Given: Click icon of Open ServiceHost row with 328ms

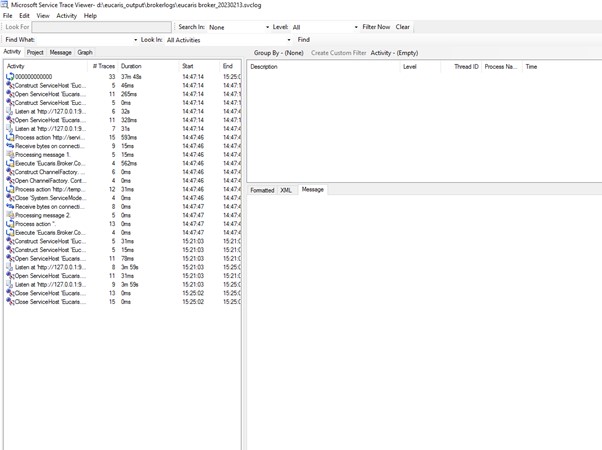Looking at the screenshot, I should click(10, 120).
